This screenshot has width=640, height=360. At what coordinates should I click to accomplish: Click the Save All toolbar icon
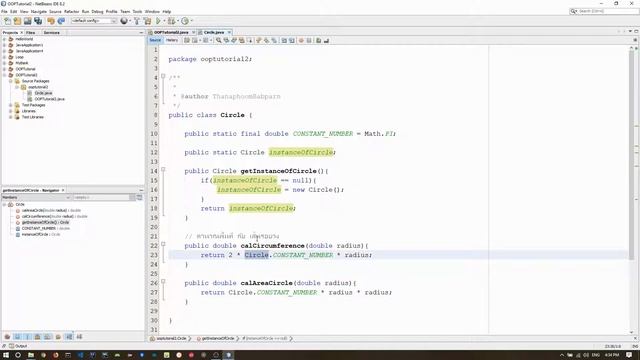point(38,21)
